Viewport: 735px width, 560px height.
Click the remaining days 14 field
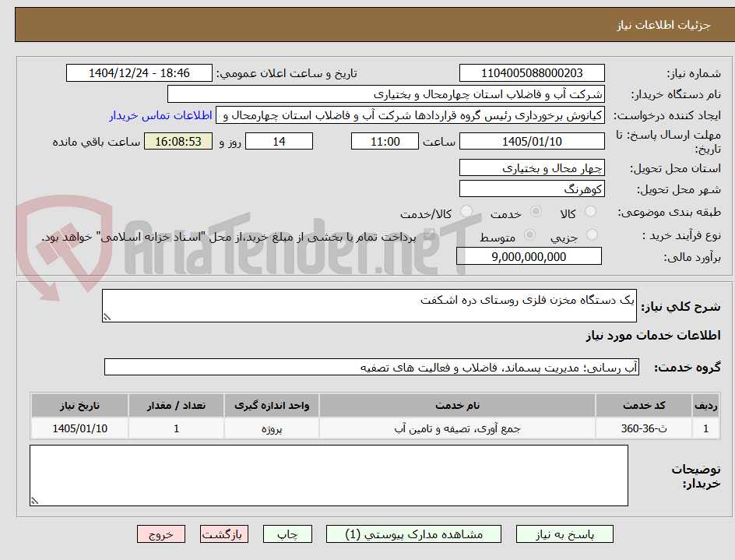point(279,141)
